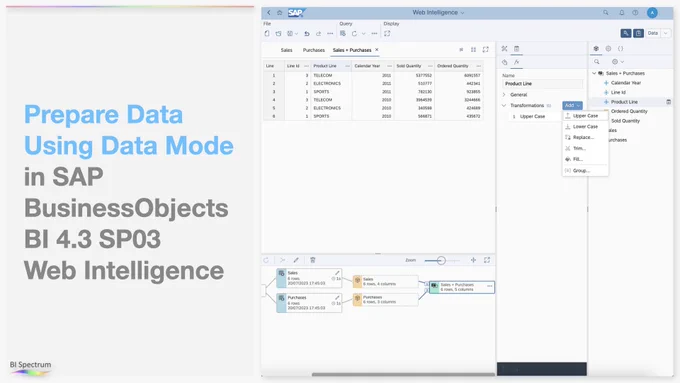Collapse the Transformations section
Viewport: 680px width, 383px height.
(x=504, y=105)
